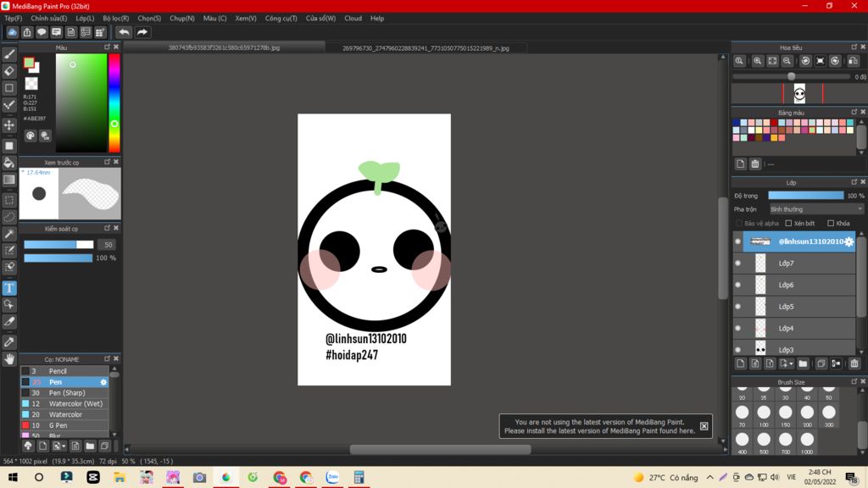Select the Lasso tool
This screenshot has width=868, height=488.
tap(9, 217)
